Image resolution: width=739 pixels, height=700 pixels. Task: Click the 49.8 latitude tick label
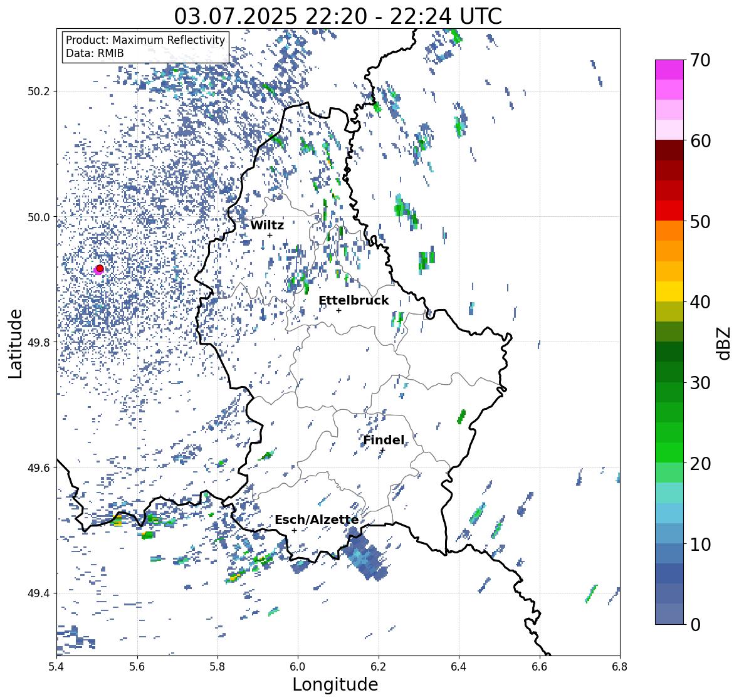tap(40, 342)
